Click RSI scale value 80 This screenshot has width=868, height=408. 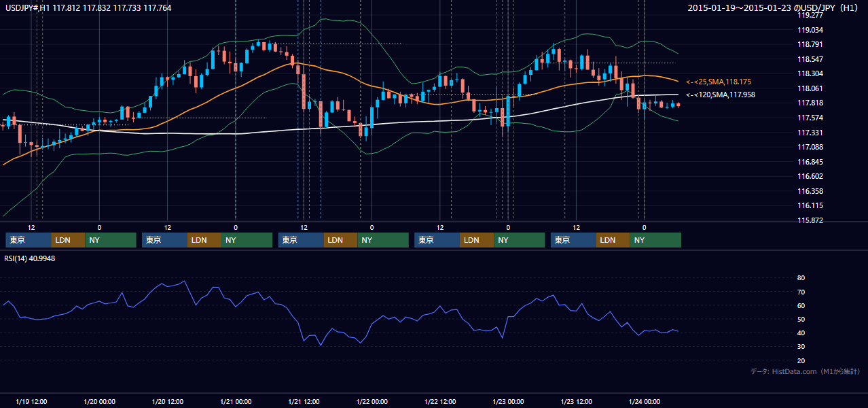point(801,278)
